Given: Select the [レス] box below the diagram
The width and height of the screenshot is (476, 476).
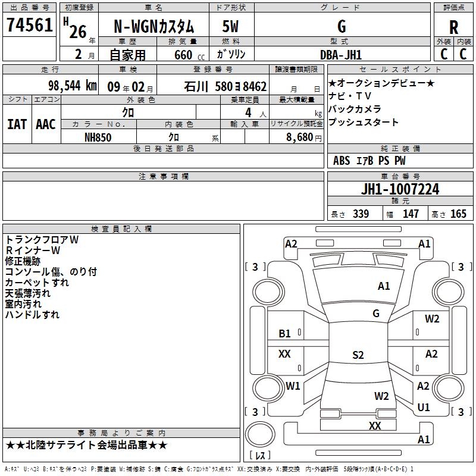Looking at the screenshot, I should 259,455.
